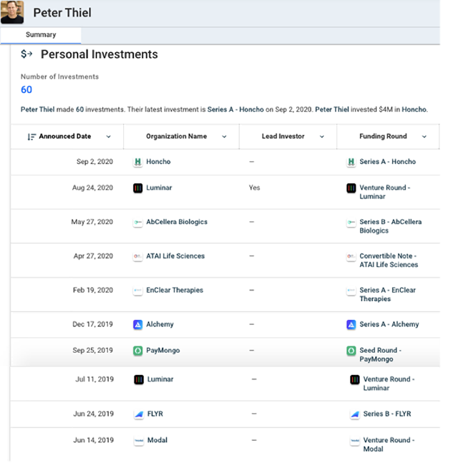This screenshot has height=476, width=458.
Task: Click the Honcho logo icon in Organization column
Action: tap(138, 162)
